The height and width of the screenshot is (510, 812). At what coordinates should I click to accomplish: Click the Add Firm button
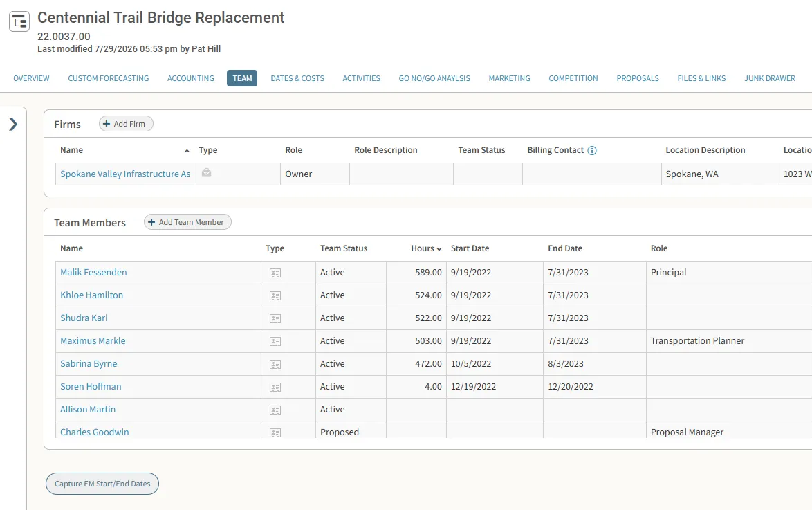[126, 124]
